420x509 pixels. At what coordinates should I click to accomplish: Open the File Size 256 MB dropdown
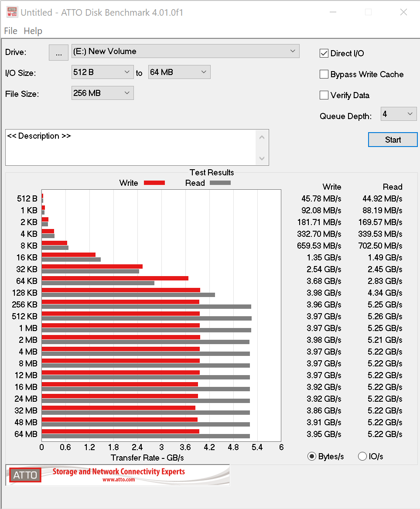pos(102,93)
